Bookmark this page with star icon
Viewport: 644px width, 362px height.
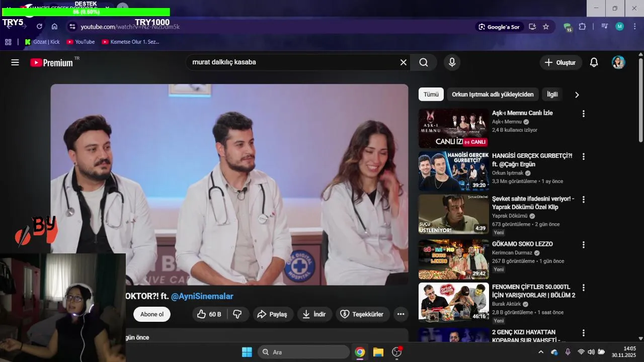click(546, 27)
